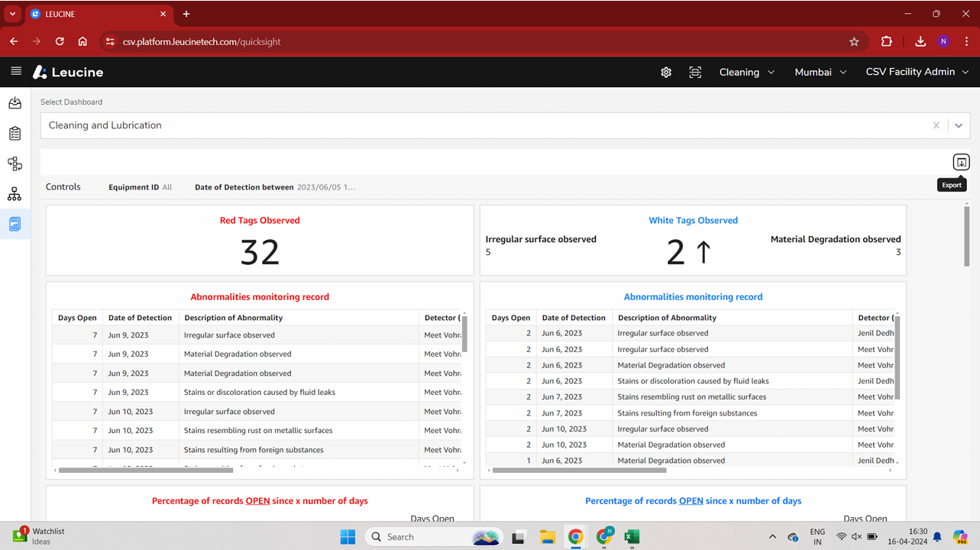Sort right table by Days Open header
The height and width of the screenshot is (550, 980).
pyautogui.click(x=510, y=318)
